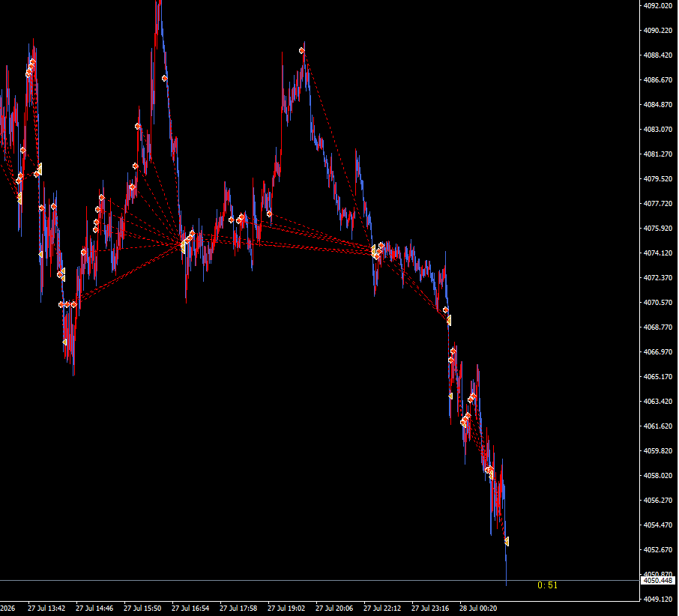The width and height of the screenshot is (679, 616).
Task: Select the 4063.420 price label
Action: click(x=658, y=401)
